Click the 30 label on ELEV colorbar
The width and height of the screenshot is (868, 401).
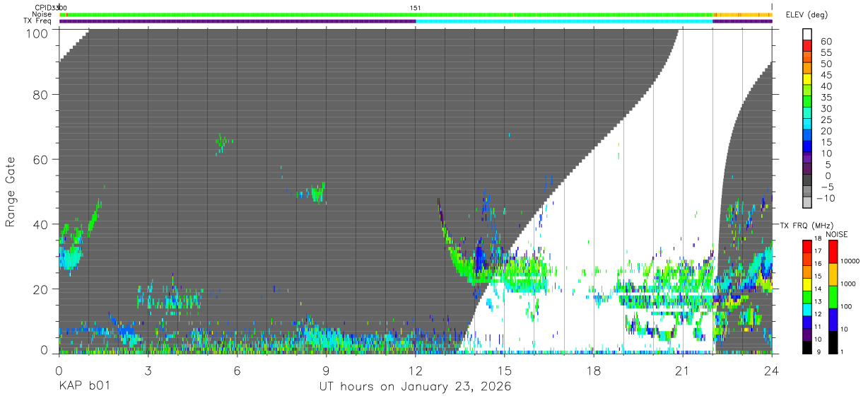click(826, 108)
